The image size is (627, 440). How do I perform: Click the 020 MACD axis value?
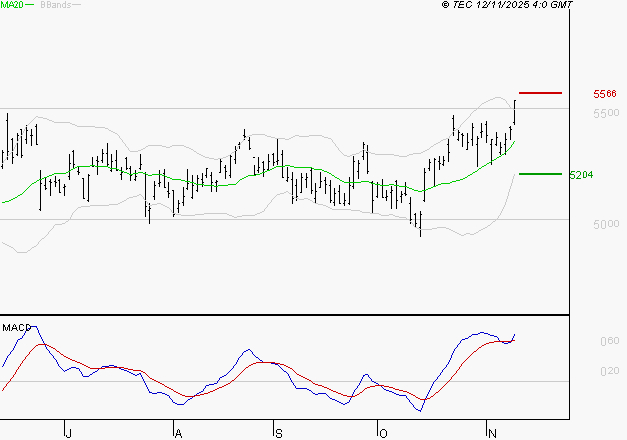point(609,371)
